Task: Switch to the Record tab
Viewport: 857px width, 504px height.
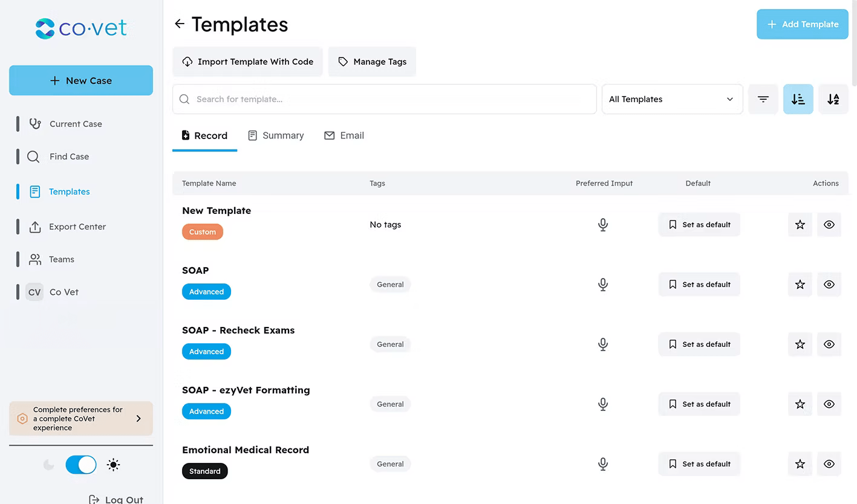Action: [x=204, y=135]
